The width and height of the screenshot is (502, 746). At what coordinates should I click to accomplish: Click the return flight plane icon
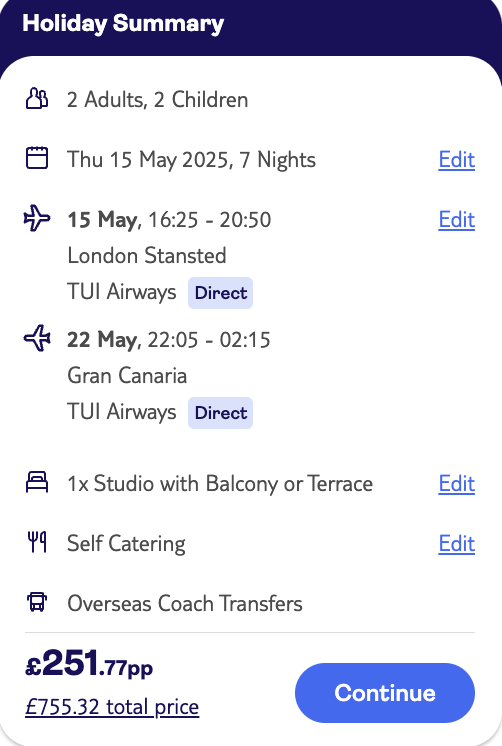pos(37,338)
